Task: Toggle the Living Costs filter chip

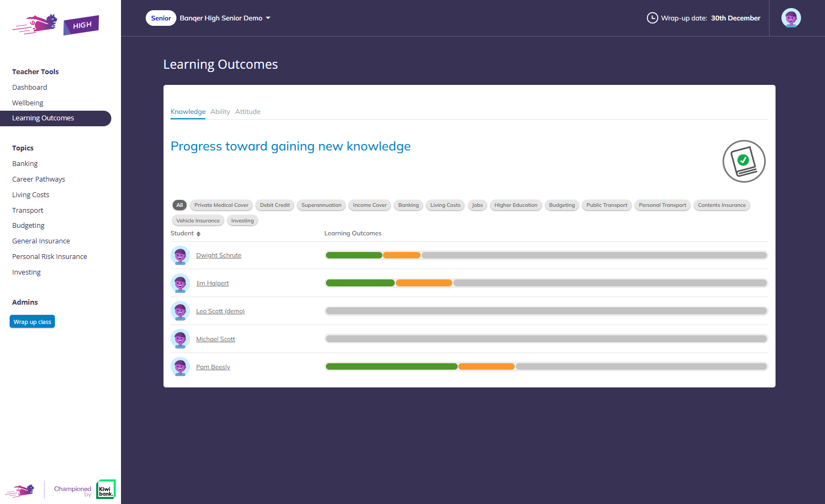Action: [x=445, y=205]
